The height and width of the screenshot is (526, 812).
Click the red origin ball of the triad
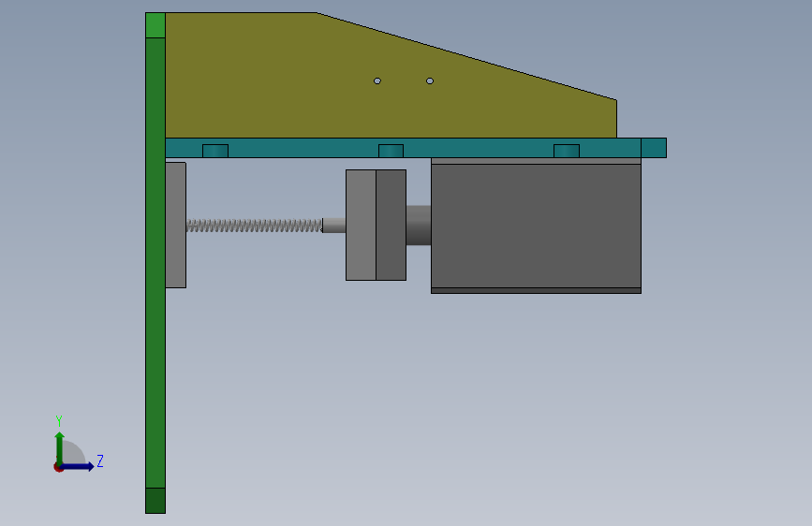point(58,467)
